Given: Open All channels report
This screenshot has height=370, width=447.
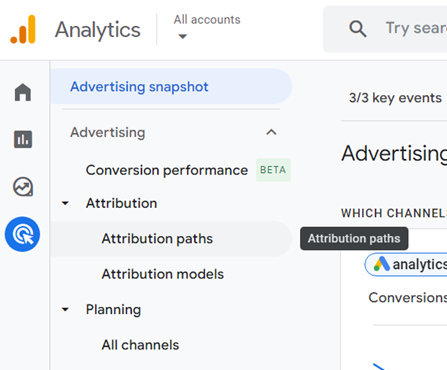Looking at the screenshot, I should 140,345.
